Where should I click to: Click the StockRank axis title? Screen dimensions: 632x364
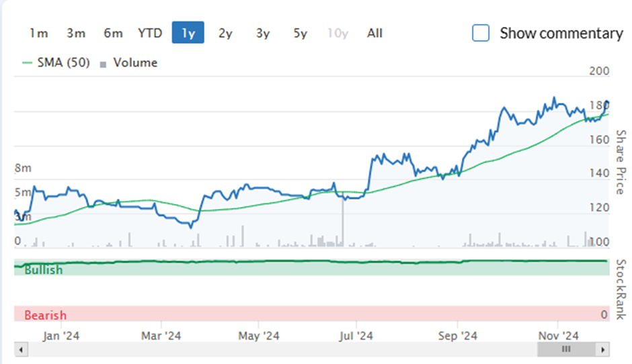pos(621,289)
